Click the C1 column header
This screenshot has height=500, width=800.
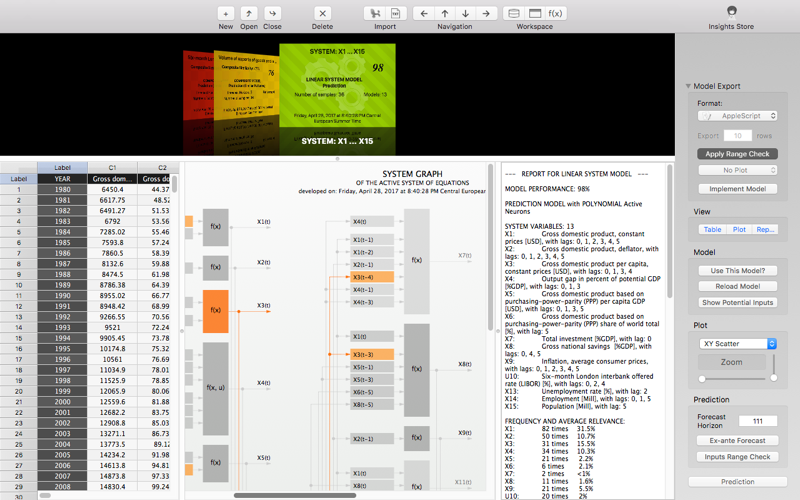[112, 167]
